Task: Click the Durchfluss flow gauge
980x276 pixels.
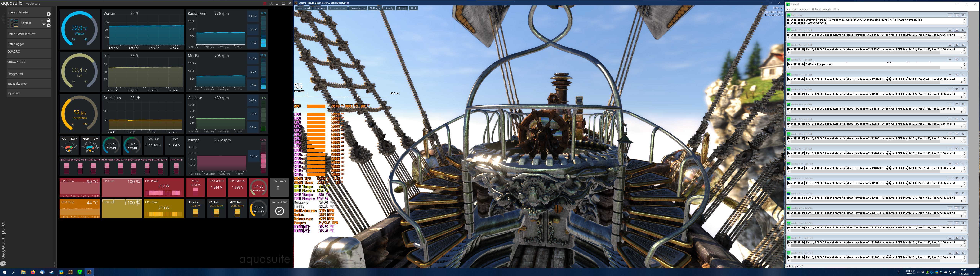Action: coord(79,114)
